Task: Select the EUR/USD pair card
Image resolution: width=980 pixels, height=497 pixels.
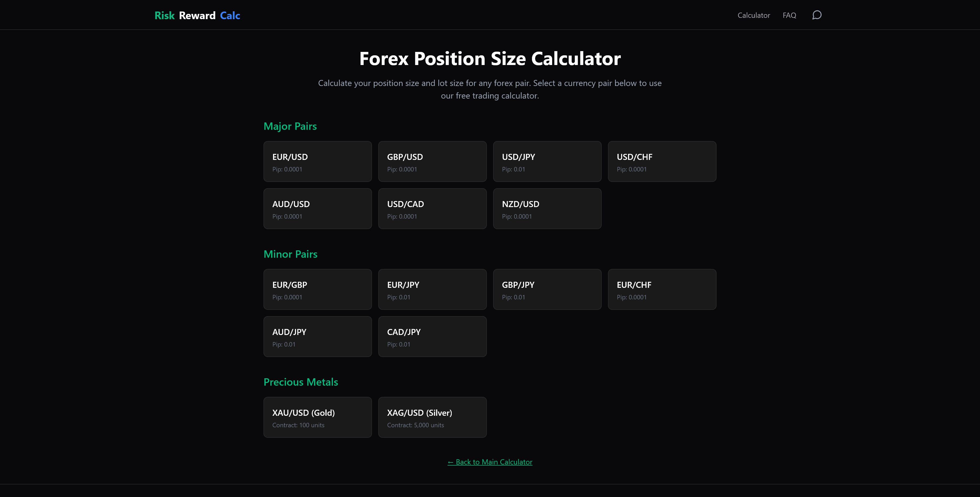Action: click(x=317, y=161)
